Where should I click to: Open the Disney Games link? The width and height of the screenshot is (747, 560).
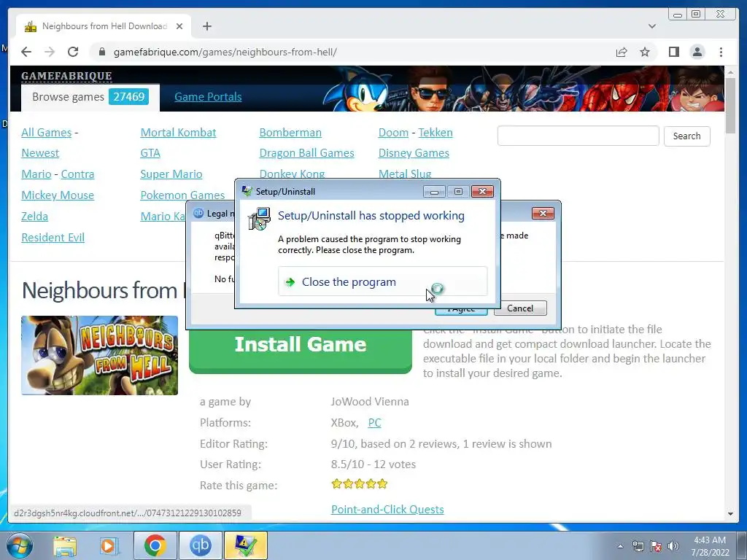pos(414,153)
